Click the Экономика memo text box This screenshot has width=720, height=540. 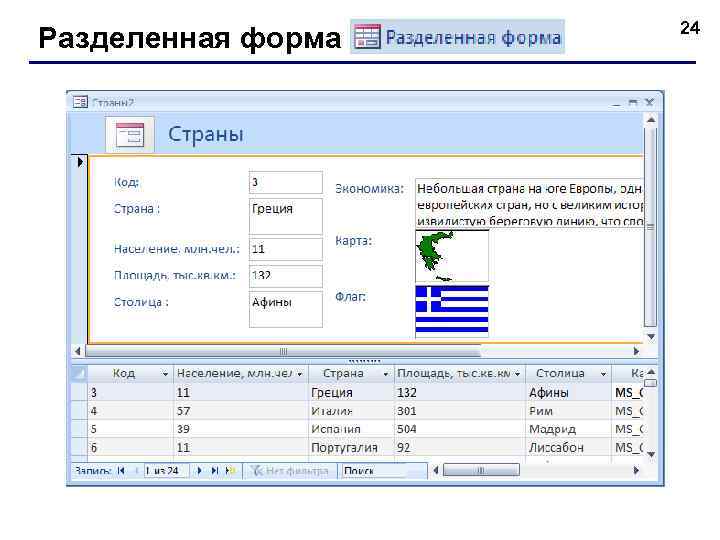pyautogui.click(x=529, y=202)
